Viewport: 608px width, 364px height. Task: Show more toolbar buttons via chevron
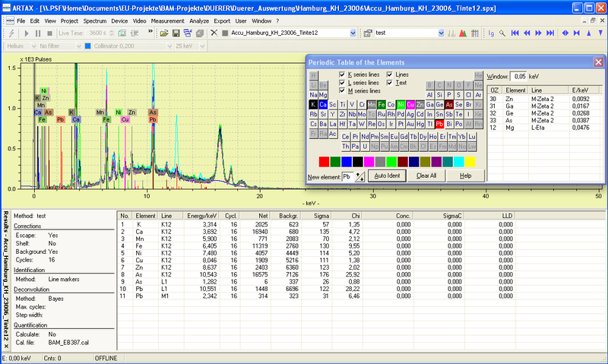click(150, 31)
